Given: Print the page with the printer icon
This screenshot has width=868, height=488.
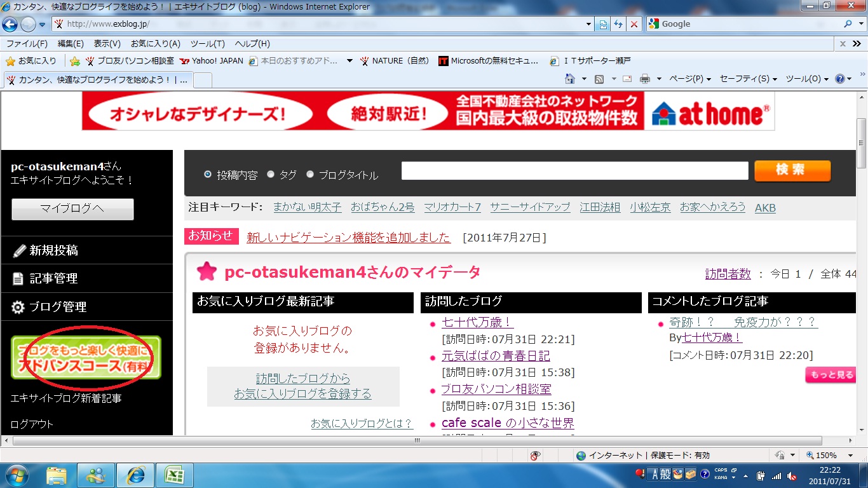Looking at the screenshot, I should (645, 79).
